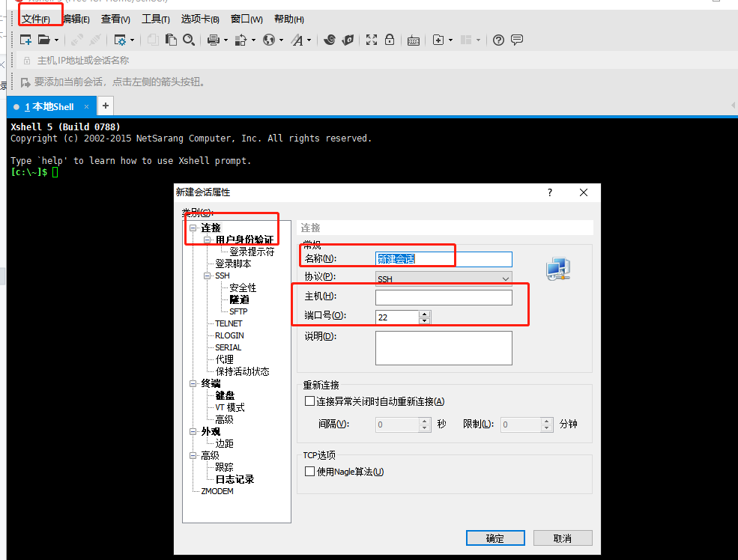This screenshot has width=738, height=560.
Task: Open the dropdown arrow beside Open folder
Action: point(56,40)
